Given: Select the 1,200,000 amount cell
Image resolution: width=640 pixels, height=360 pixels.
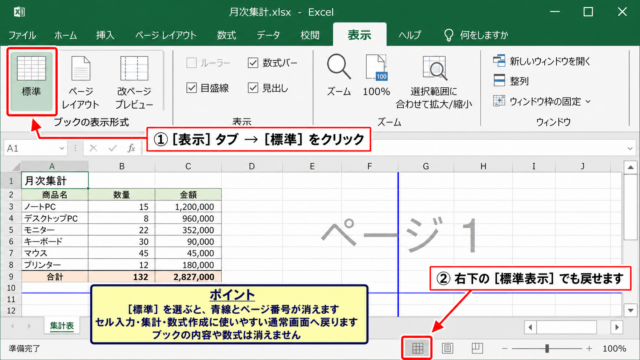Looking at the screenshot, I should click(x=188, y=207).
